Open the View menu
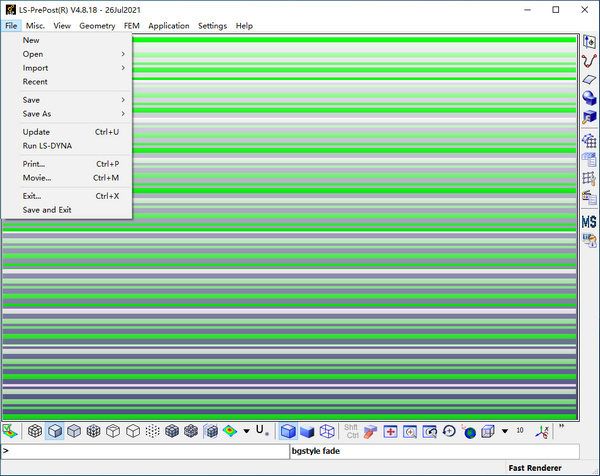This screenshot has height=476, width=600. coord(62,26)
